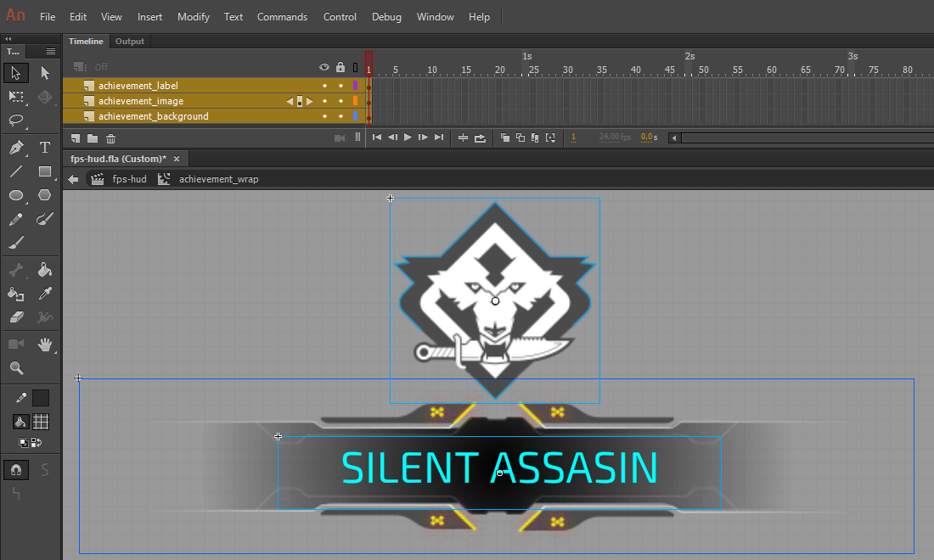Open the Modify menu
Viewport: 934px width, 560px height.
194,17
